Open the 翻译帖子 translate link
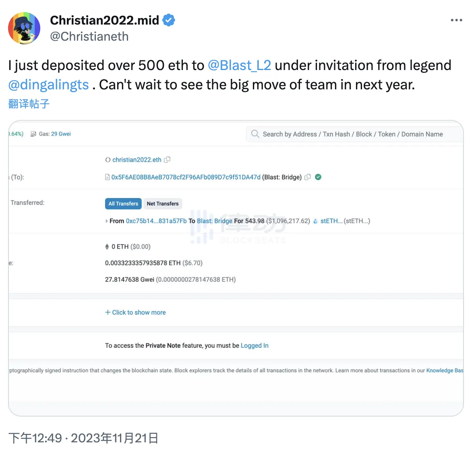 pos(28,104)
